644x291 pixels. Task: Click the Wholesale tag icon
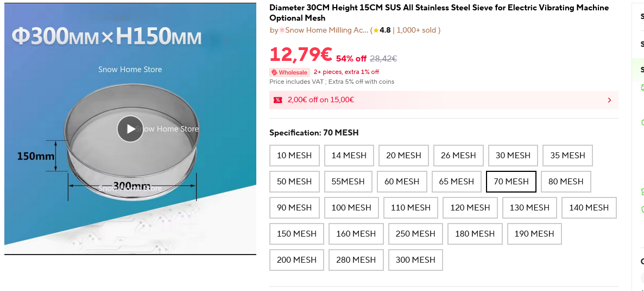pos(274,72)
